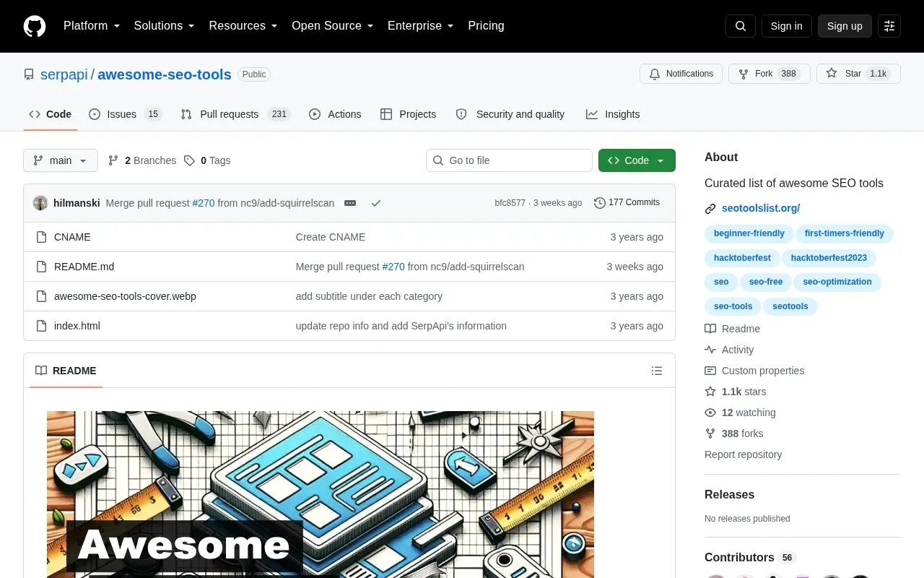Screen dimensions: 924x578
Task: Open the Awesome cover image thumbnail
Action: (x=321, y=494)
